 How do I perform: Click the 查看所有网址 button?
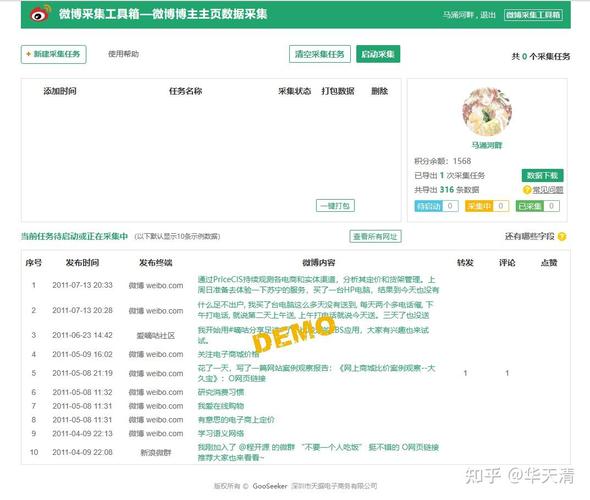[x=375, y=237]
